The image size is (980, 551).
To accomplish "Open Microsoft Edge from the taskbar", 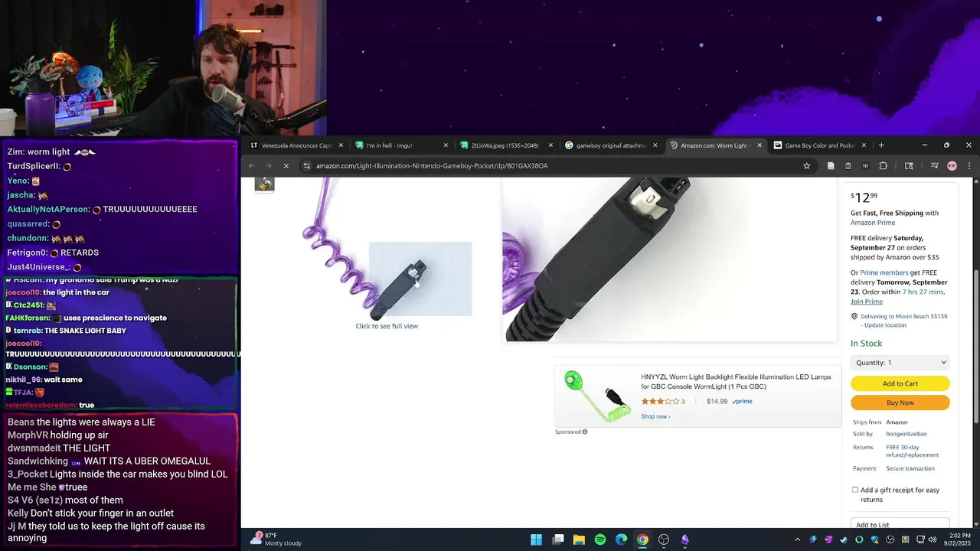I will (x=622, y=540).
